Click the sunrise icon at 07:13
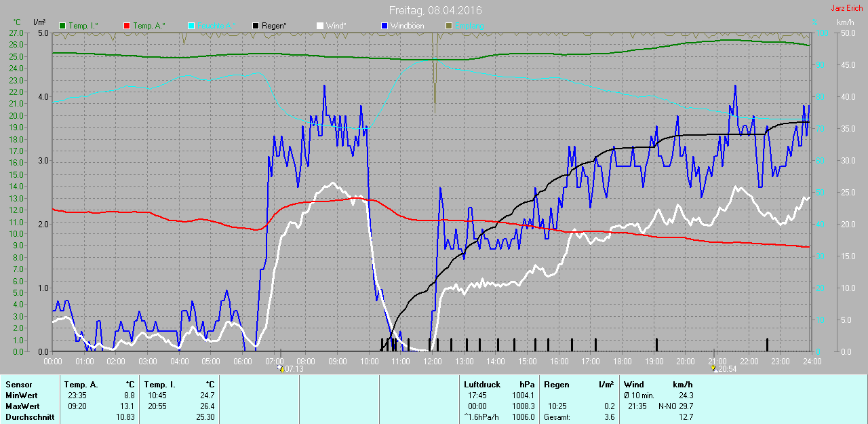The height and width of the screenshot is (424, 868). 281,369
